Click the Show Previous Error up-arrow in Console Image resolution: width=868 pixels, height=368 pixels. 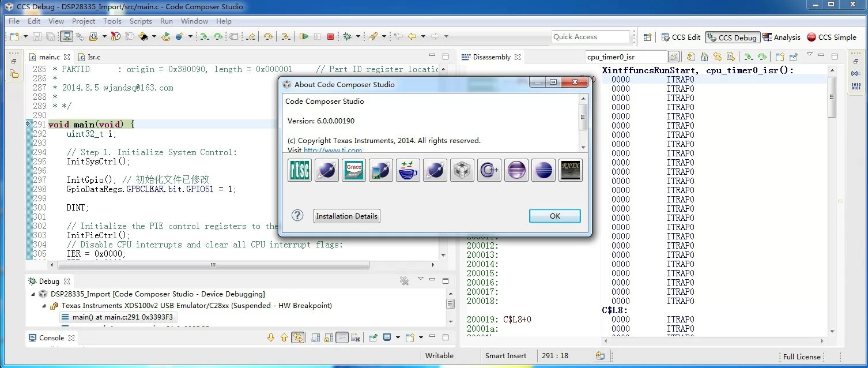click(x=284, y=337)
